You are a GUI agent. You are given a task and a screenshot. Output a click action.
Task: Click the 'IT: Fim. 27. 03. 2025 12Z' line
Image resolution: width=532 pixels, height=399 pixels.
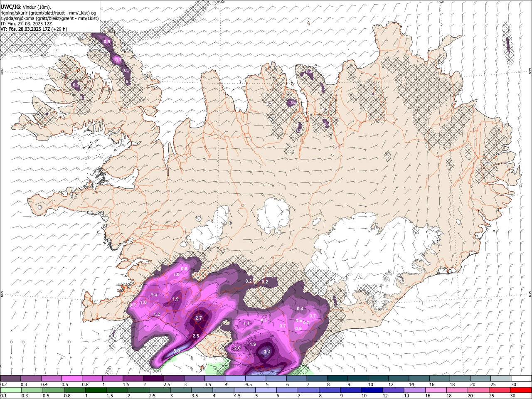26,24
